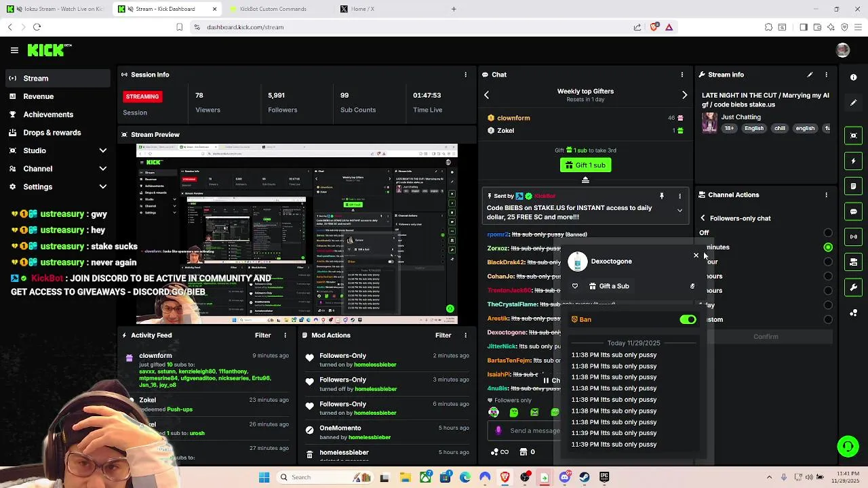Click the pin icon on pinned message

pyautogui.click(x=662, y=196)
